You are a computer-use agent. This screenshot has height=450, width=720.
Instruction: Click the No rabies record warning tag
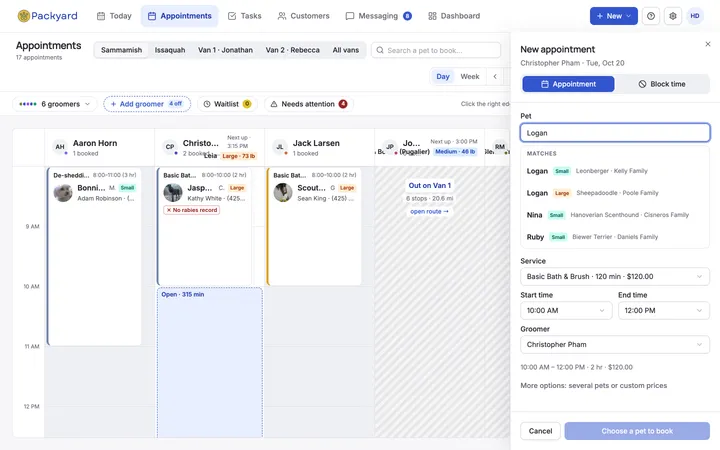click(191, 210)
